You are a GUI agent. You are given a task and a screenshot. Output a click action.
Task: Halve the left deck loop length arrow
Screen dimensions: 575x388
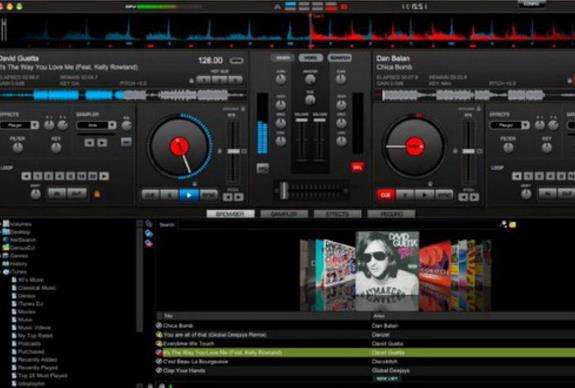[x=26, y=176]
